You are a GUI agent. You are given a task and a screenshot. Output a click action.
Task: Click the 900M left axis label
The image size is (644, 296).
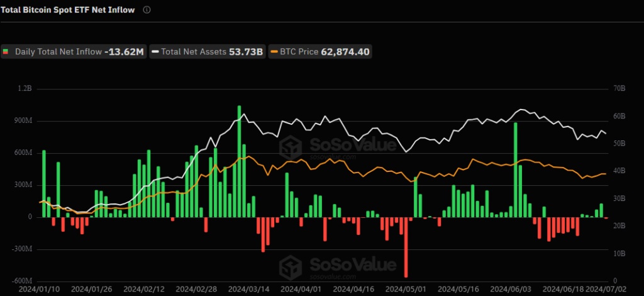[x=24, y=121]
